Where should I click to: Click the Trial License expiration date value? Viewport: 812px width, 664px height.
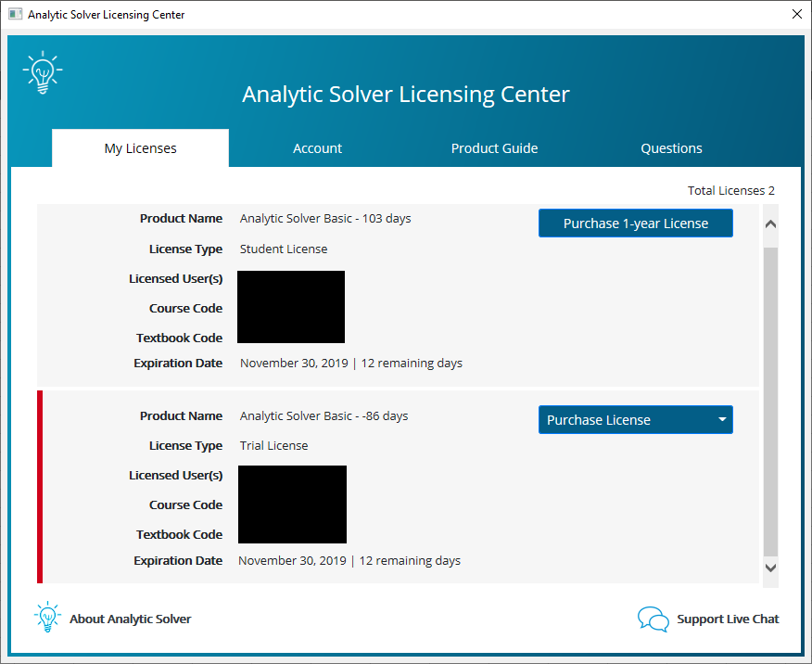point(349,560)
